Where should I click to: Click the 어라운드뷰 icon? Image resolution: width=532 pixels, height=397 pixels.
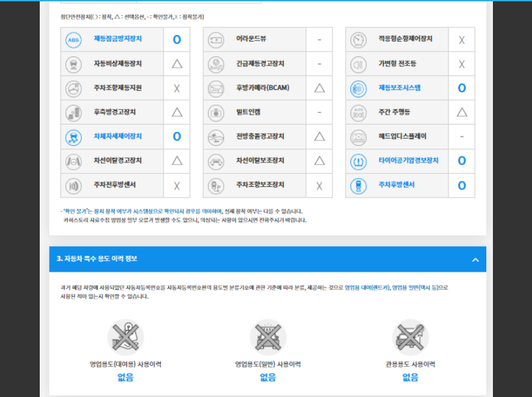pos(216,40)
